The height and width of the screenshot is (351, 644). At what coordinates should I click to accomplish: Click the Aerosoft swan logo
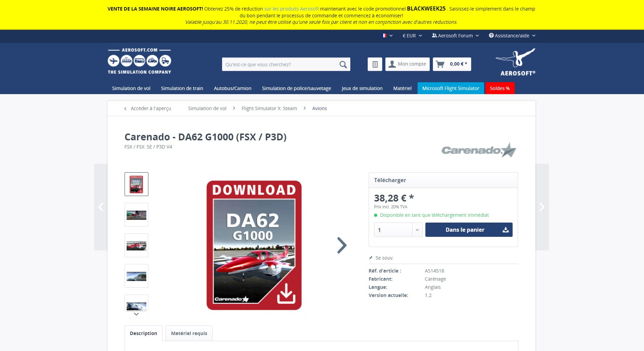pyautogui.click(x=516, y=62)
